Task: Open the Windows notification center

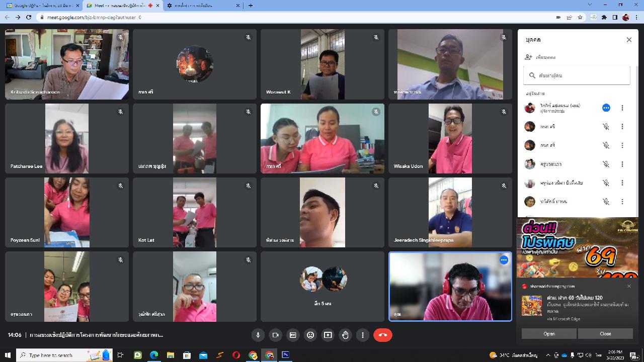Action: 633,355
